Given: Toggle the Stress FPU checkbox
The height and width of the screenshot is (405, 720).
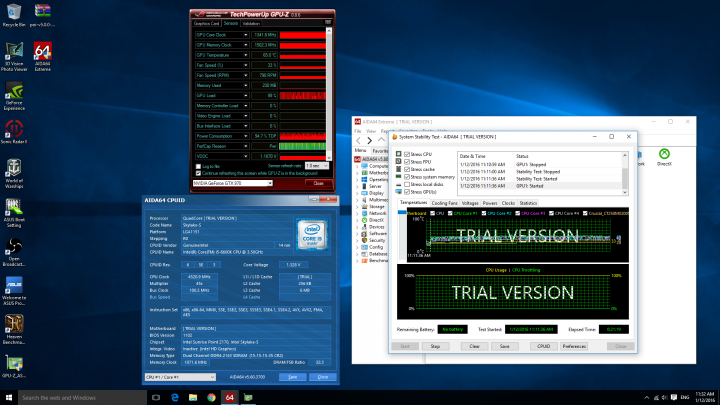Looking at the screenshot, I should tap(407, 162).
